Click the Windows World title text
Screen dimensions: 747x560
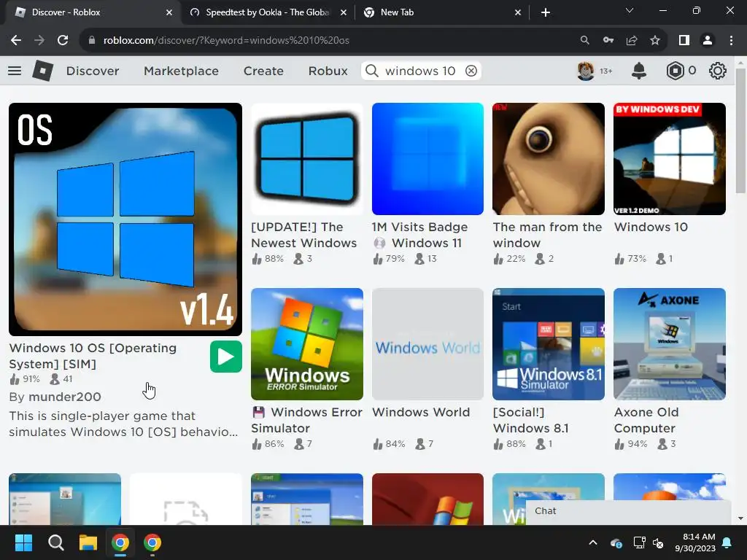click(421, 413)
